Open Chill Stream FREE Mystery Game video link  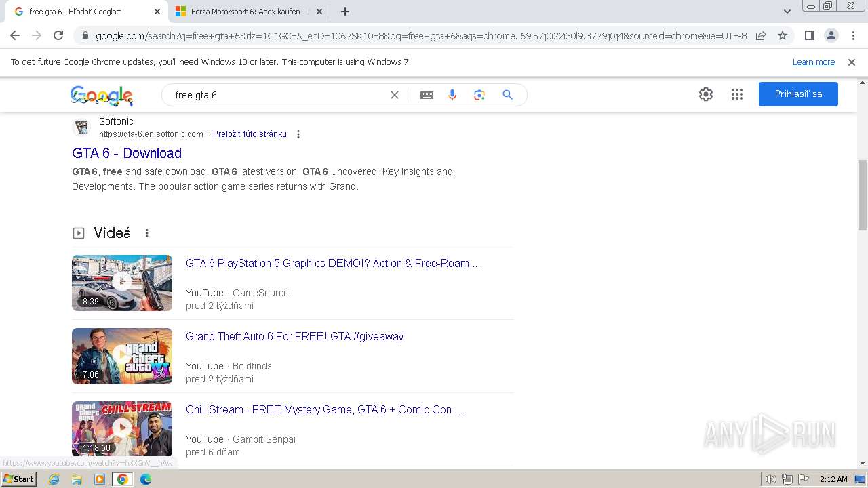(x=324, y=409)
